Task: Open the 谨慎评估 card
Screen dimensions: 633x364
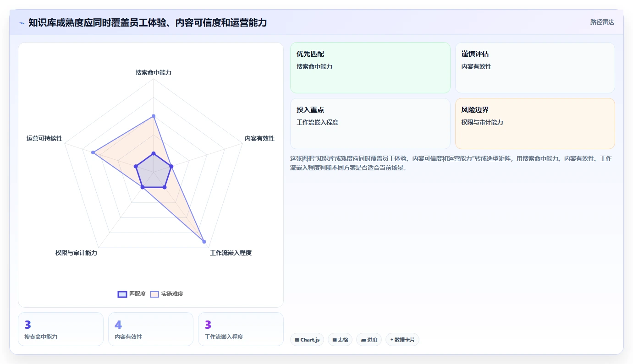Action: click(x=535, y=68)
